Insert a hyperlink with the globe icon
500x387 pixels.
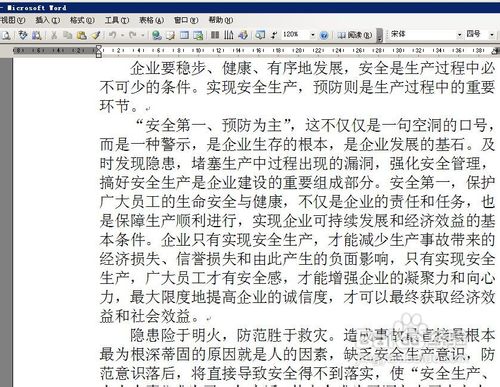(156, 35)
